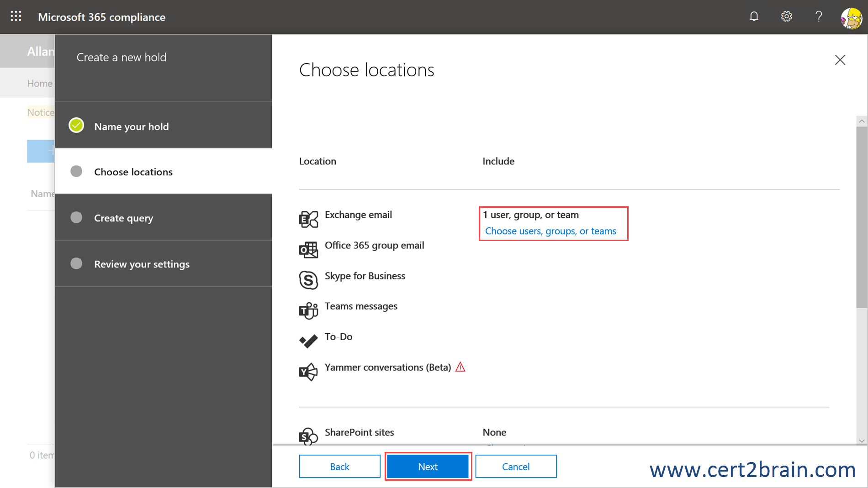This screenshot has height=488, width=868.
Task: Click the scrollbar down arrow
Action: pos(862,441)
